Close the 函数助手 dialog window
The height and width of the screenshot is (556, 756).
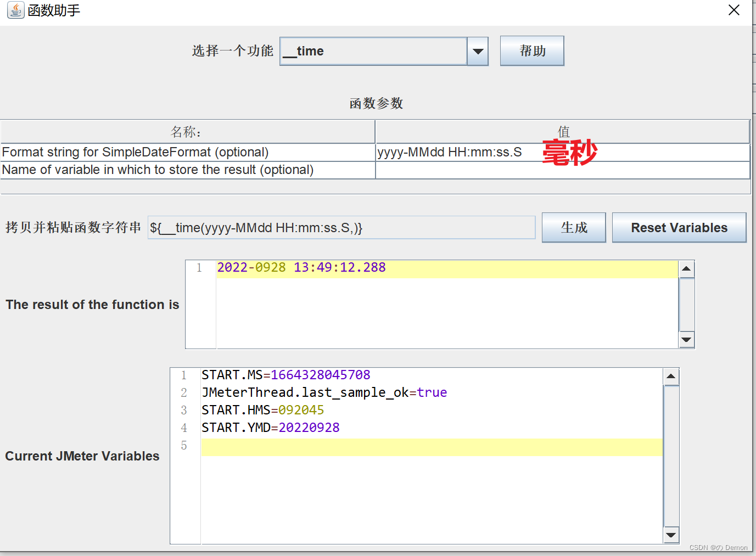(x=734, y=10)
